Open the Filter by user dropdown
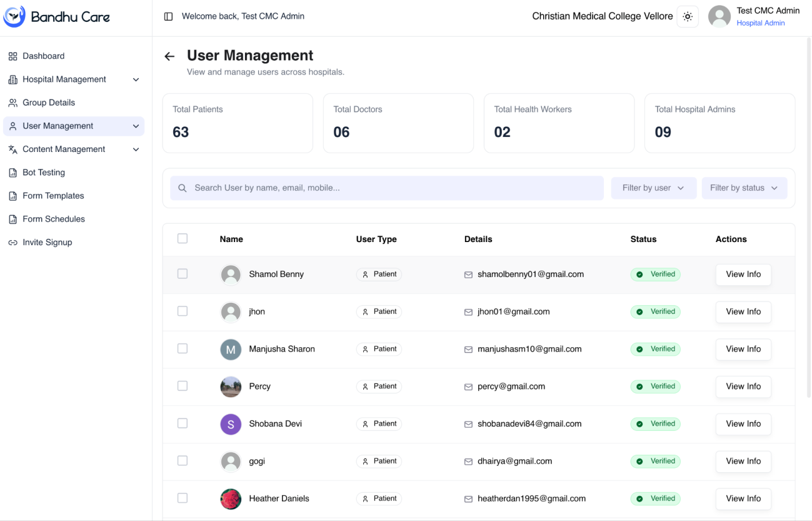Image resolution: width=812 pixels, height=521 pixels. tap(654, 188)
